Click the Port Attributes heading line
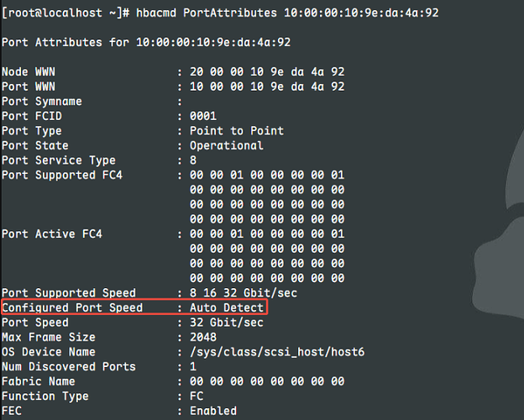 [149, 42]
